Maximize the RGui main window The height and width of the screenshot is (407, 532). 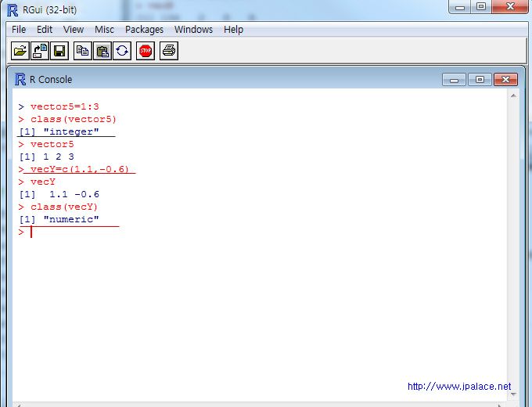click(481, 7)
